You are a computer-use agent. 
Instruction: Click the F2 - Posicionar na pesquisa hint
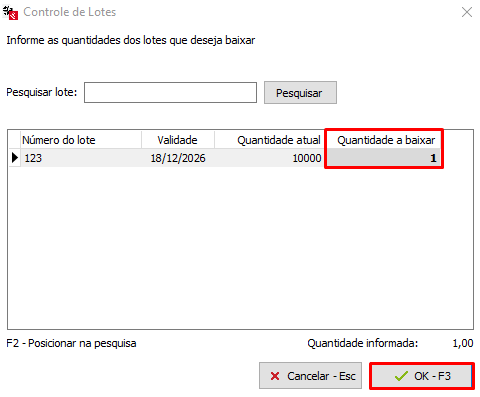[x=71, y=343]
